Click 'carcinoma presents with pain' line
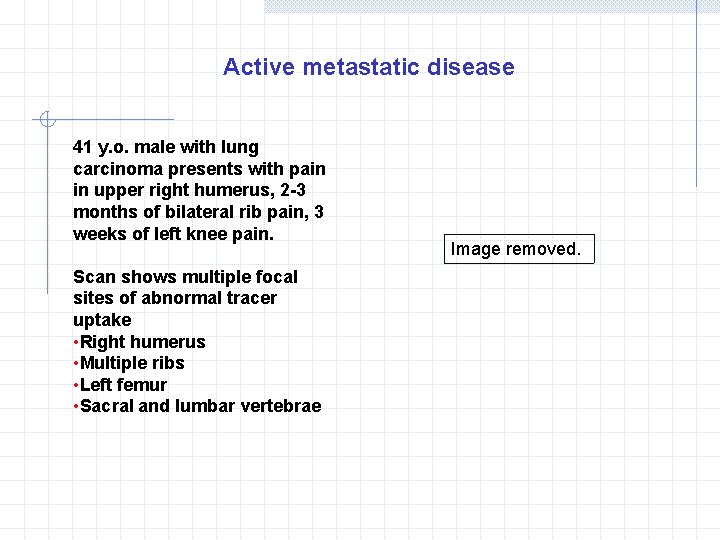This screenshot has height=540, width=720. click(199, 169)
